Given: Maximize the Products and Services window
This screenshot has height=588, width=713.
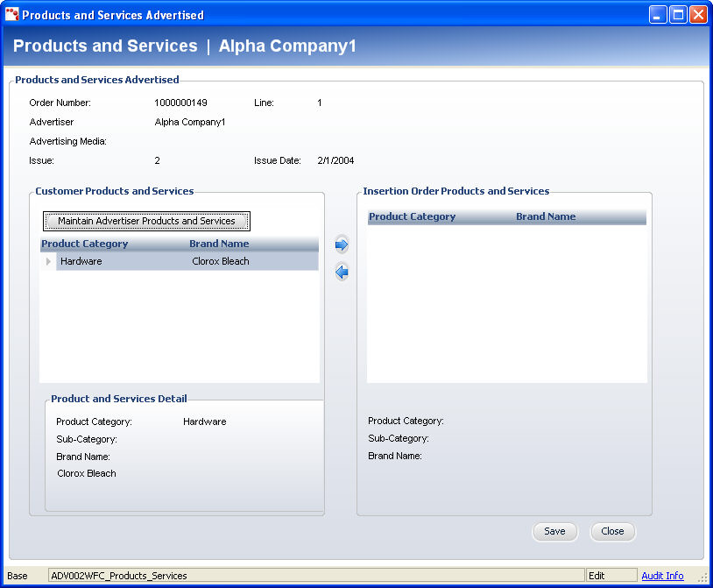Looking at the screenshot, I should pos(678,15).
